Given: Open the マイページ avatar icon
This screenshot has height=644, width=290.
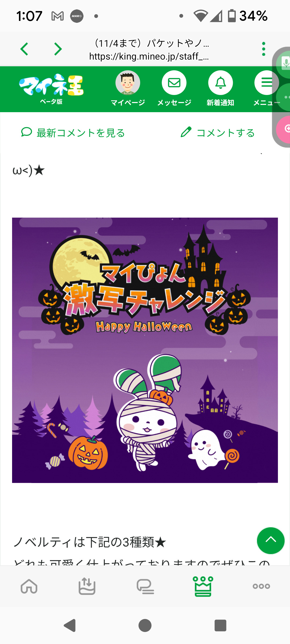Looking at the screenshot, I should (x=128, y=83).
